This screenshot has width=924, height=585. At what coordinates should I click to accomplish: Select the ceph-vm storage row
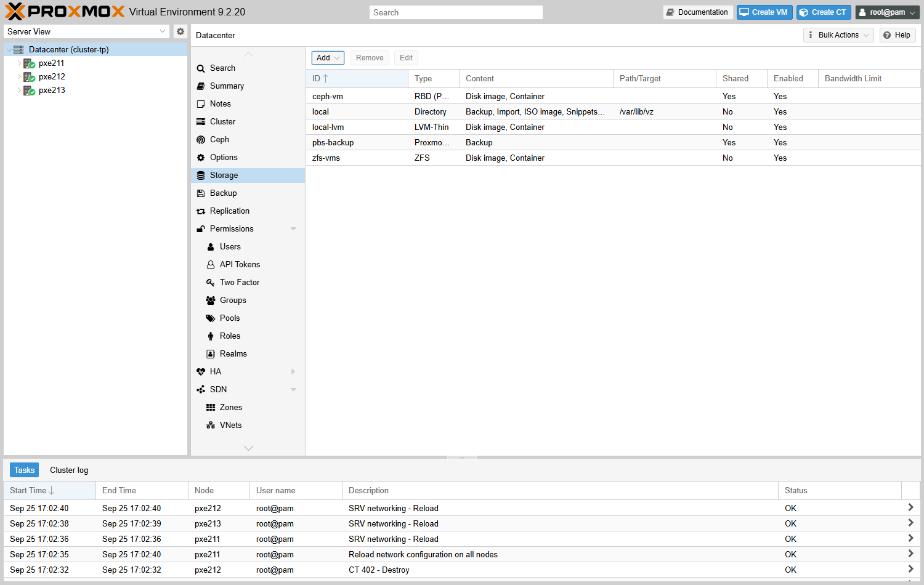[613, 97]
